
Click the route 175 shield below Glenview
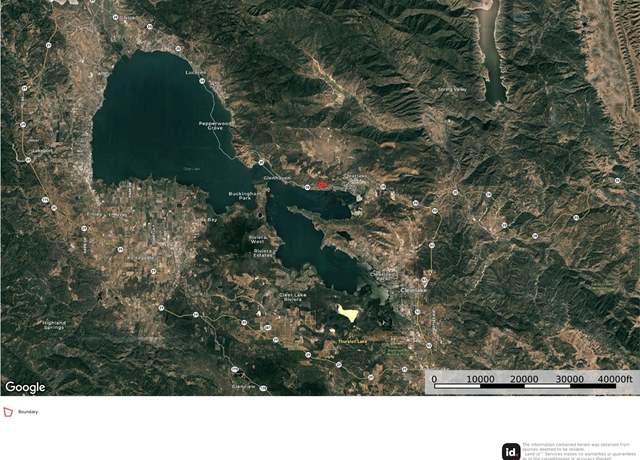tap(263, 388)
